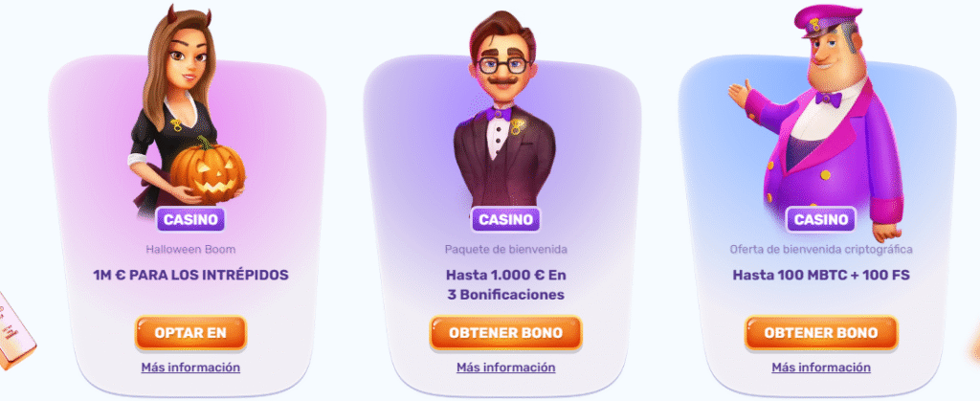Click the 1M € PARA LOS INTRÉPIDOS headline

pyautogui.click(x=190, y=275)
